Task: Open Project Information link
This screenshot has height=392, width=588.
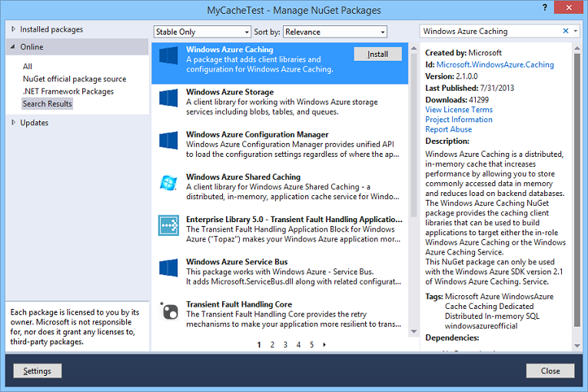Action: tap(459, 119)
